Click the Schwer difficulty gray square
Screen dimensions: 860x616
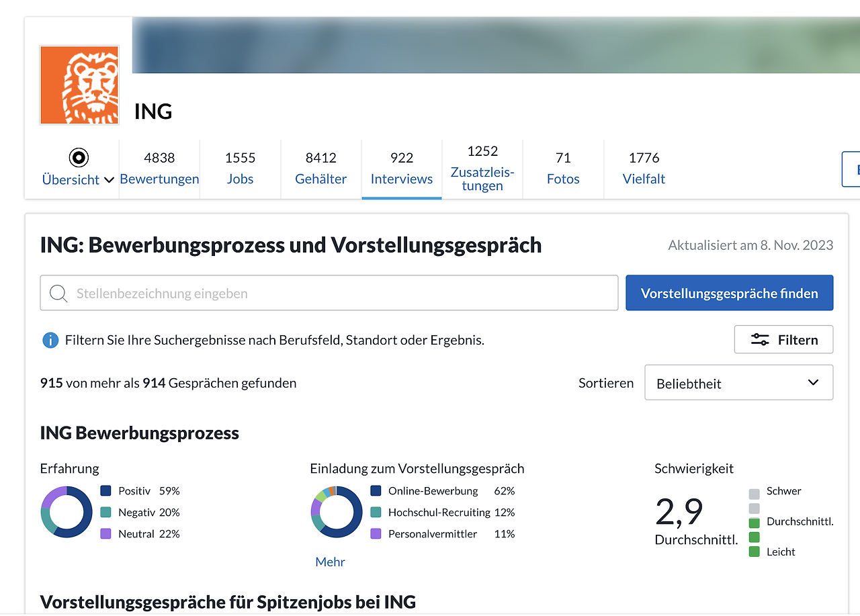click(755, 494)
